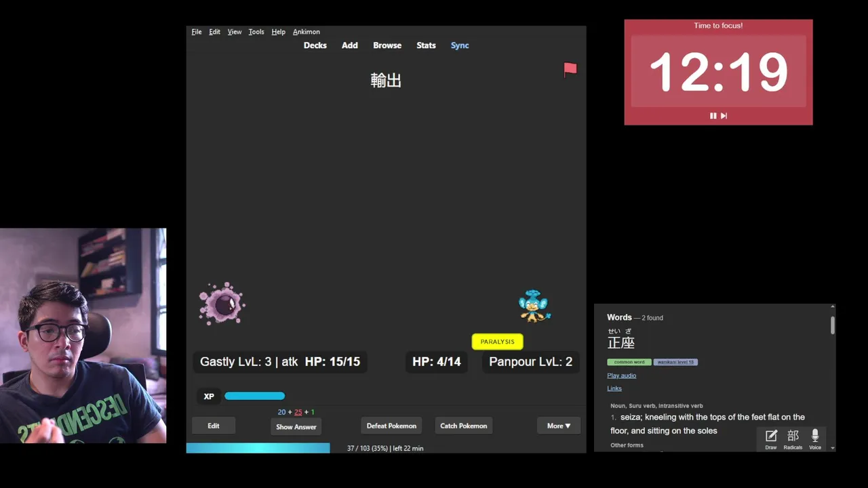Image resolution: width=868 pixels, height=488 pixels.
Task: Click the XP label
Action: pyautogui.click(x=209, y=396)
